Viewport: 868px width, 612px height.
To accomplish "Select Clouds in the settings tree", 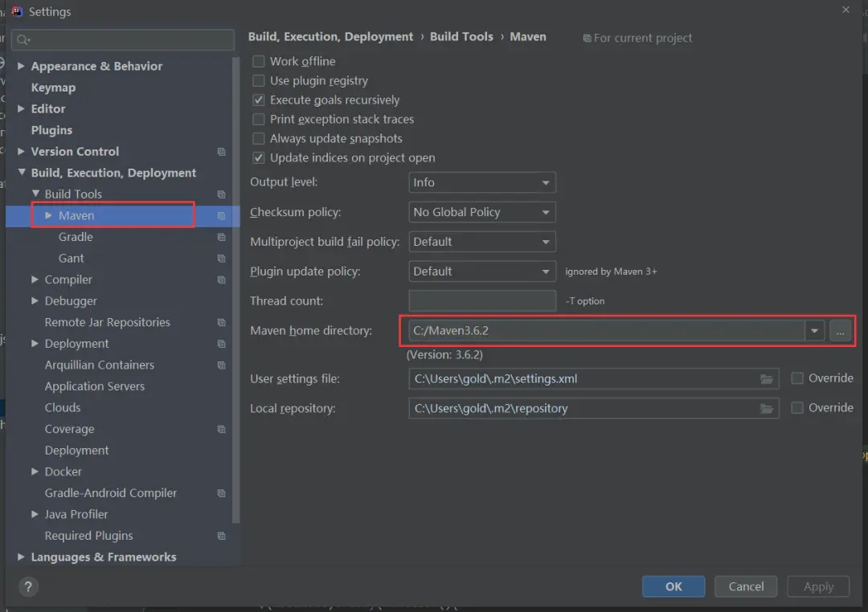I will (x=63, y=408).
